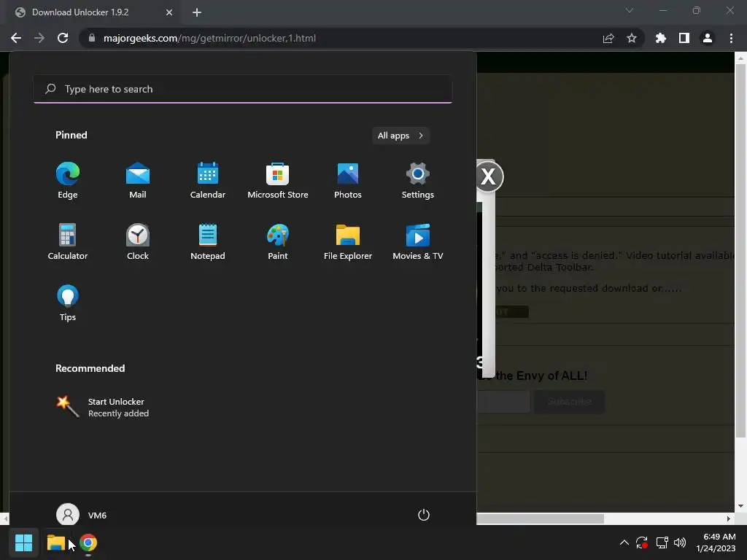View site information lock icon

coord(92,38)
